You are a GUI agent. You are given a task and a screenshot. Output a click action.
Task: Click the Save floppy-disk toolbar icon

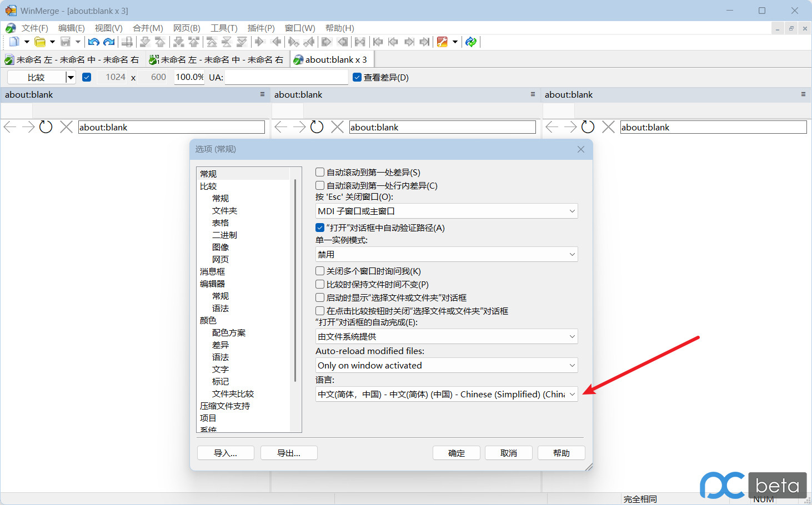(x=66, y=42)
